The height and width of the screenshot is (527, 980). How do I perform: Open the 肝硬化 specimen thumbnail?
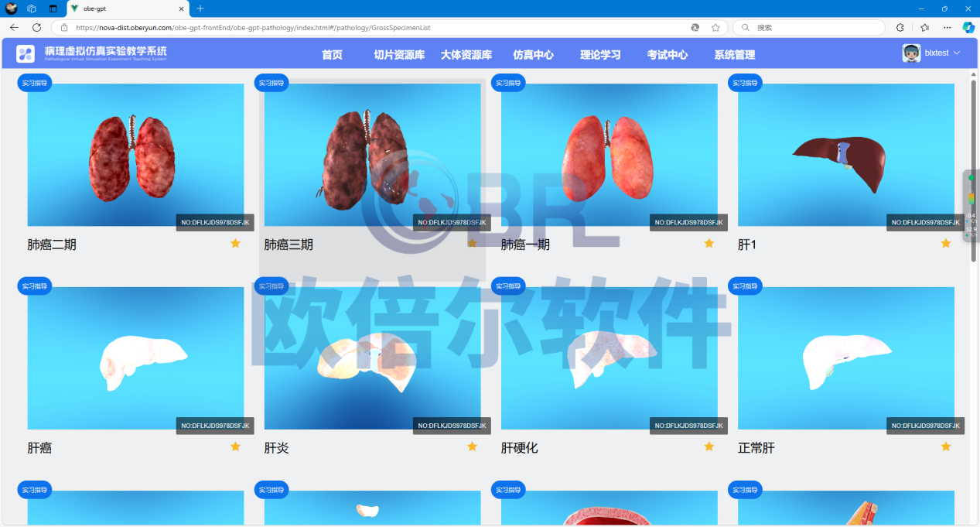[609, 358]
